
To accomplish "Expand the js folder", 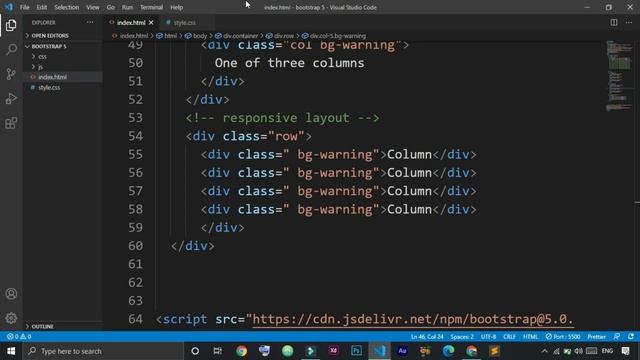I will (x=62, y=67).
